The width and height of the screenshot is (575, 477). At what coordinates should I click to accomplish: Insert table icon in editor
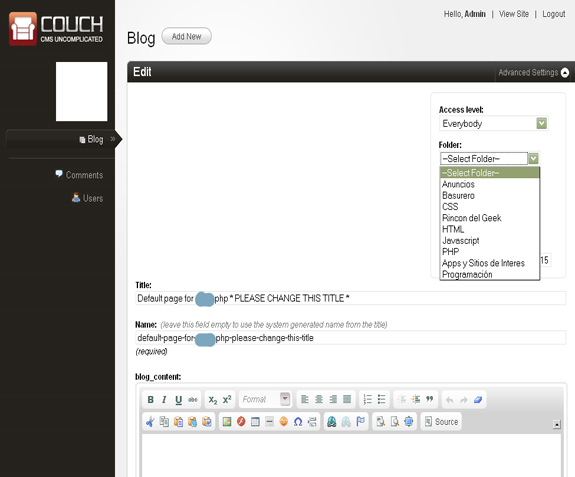(x=255, y=422)
